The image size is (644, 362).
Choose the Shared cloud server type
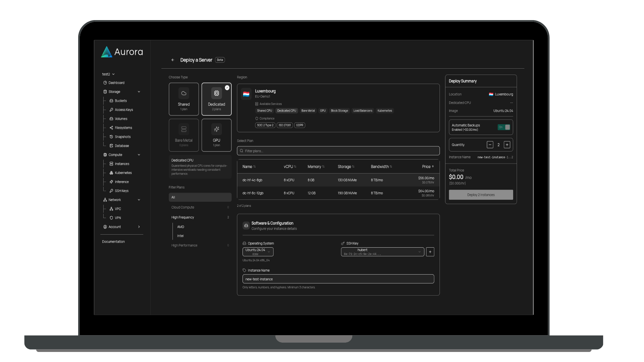[183, 99]
